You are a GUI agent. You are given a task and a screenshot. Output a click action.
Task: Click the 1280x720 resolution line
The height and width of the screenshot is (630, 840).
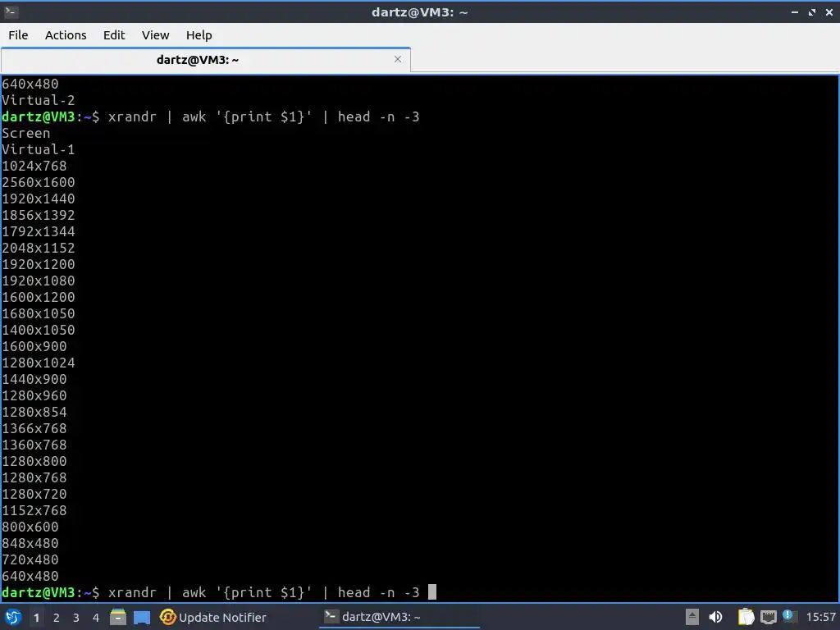tap(34, 494)
